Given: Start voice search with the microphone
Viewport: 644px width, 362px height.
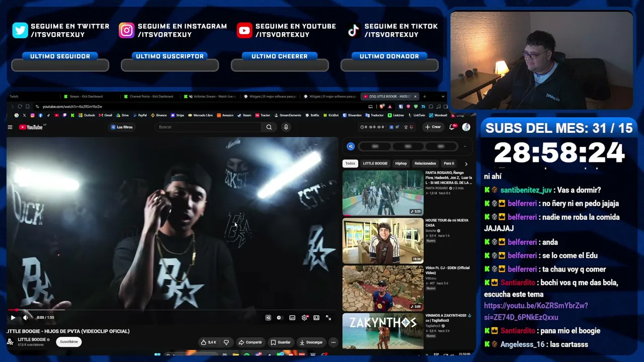Looking at the screenshot, I should pyautogui.click(x=286, y=127).
